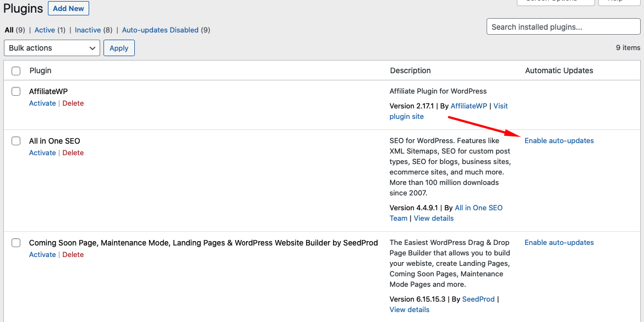This screenshot has width=644, height=322.
Task: Click the Apply button
Action: coord(119,48)
